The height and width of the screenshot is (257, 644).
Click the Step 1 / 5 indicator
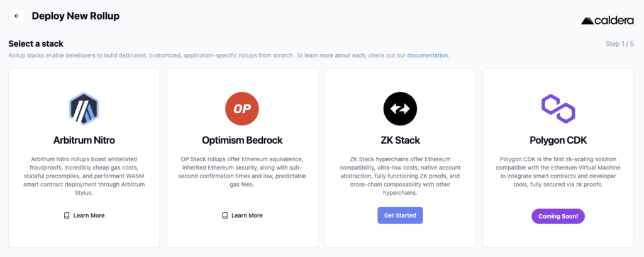[619, 44]
